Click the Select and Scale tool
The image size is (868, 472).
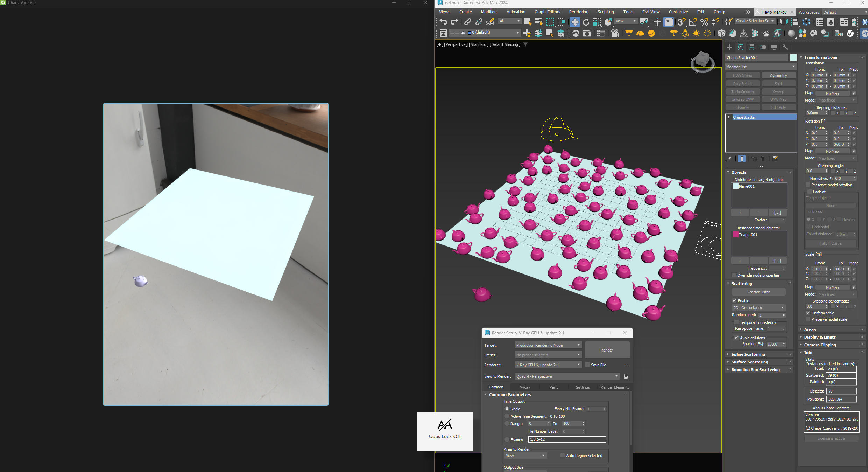[597, 22]
